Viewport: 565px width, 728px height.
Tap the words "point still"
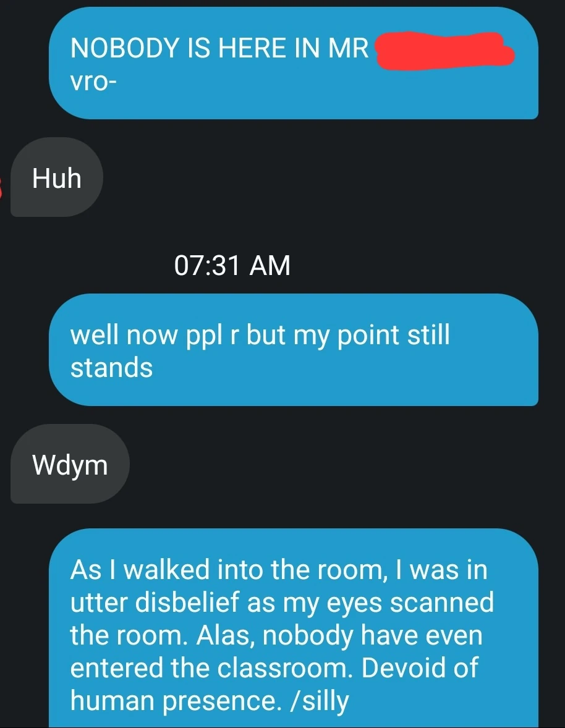click(393, 335)
